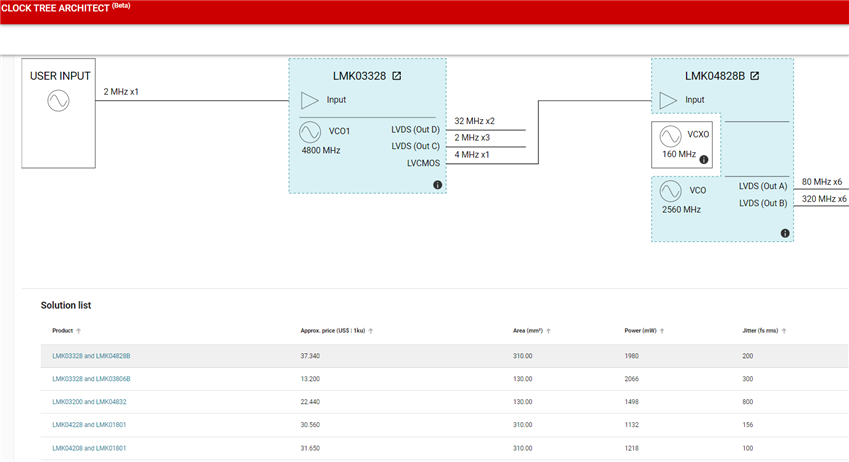This screenshot has height=462, width=849.
Task: Click LMK04828B input buffer triangle
Action: 668,100
